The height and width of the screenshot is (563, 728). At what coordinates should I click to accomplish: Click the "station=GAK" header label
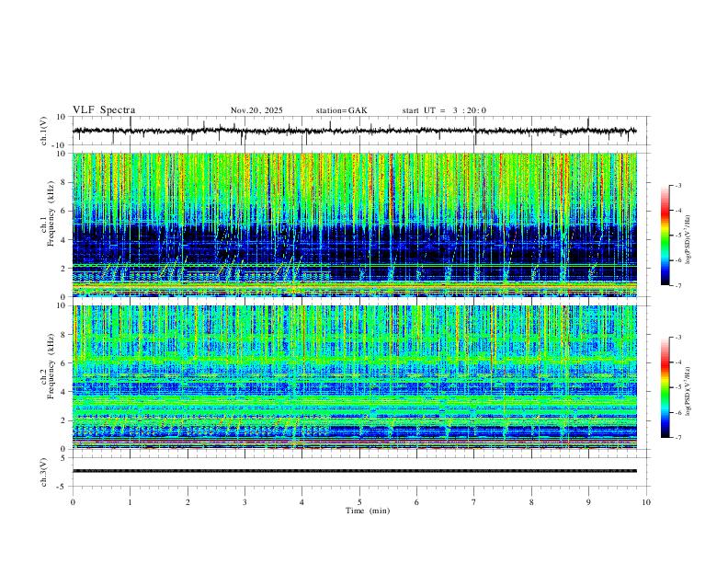(342, 110)
